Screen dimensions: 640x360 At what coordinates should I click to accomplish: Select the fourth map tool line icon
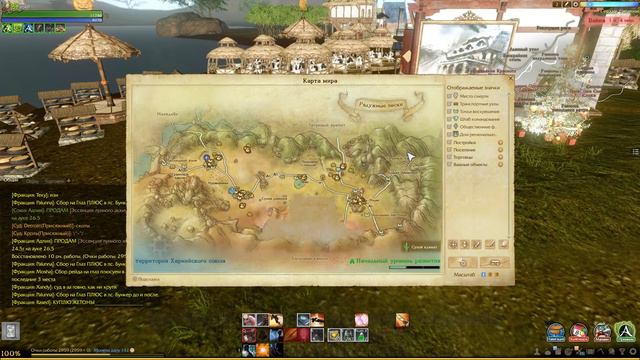[x=490, y=244]
